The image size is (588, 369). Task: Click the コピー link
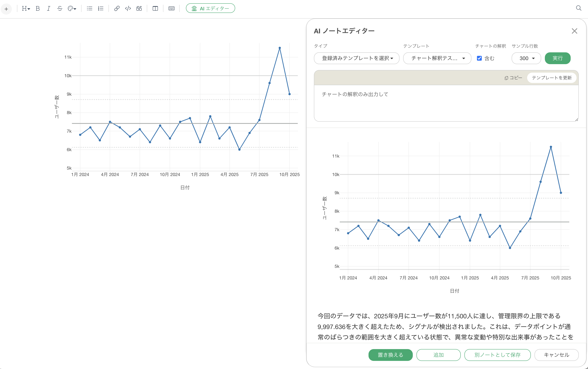pos(513,78)
